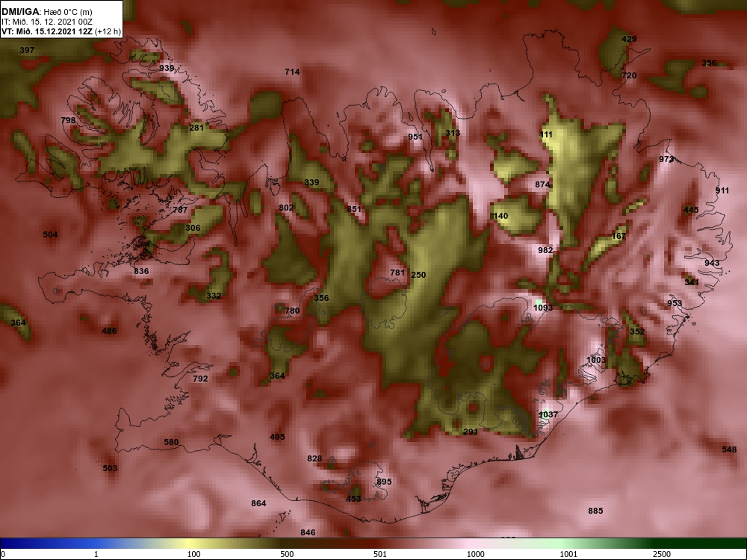This screenshot has width=747, height=560.
Task: Choose the 802 map value
Action: tap(286, 208)
